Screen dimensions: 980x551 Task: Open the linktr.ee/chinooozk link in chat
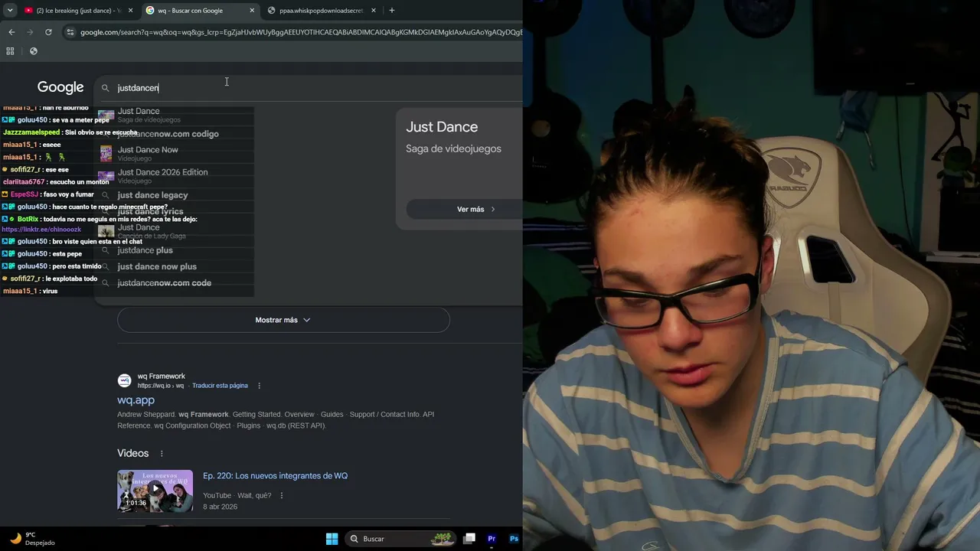(41, 230)
